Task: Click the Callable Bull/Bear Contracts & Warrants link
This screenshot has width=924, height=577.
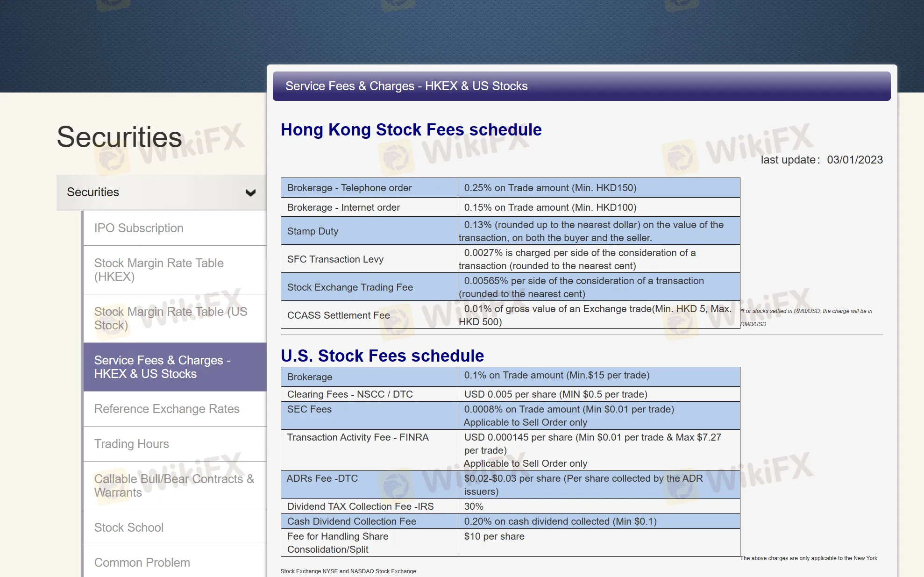Action: 174,486
